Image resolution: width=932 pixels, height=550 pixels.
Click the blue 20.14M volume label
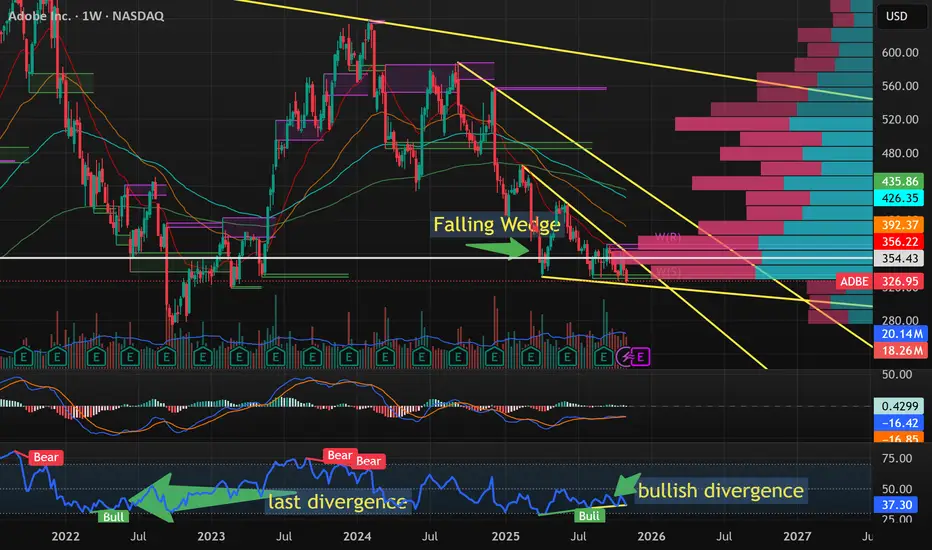pos(900,334)
